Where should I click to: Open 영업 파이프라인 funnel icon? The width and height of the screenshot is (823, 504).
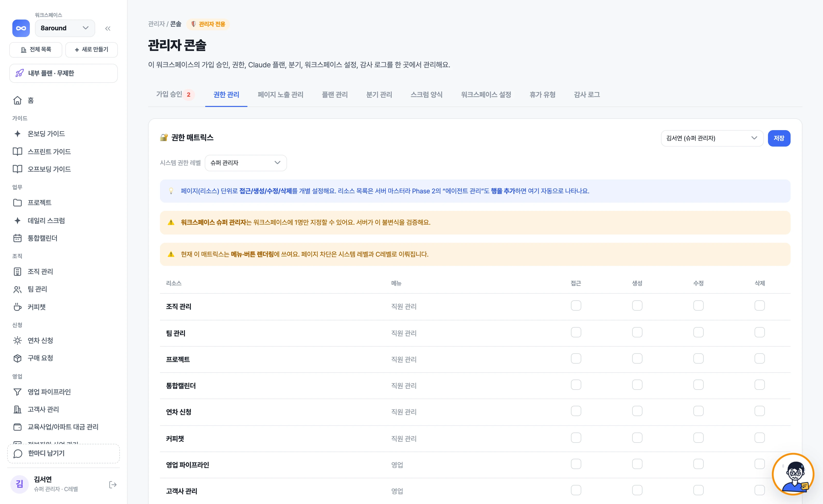17,392
